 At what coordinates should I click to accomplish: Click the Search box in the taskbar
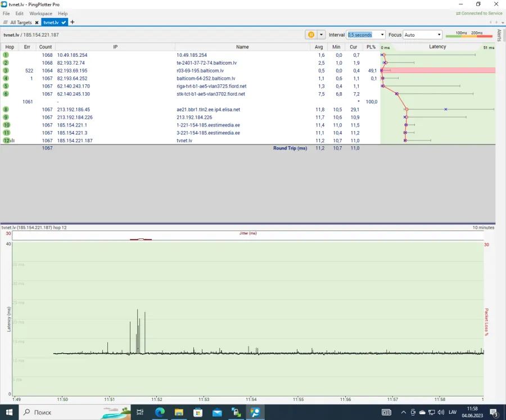[x=75, y=412]
